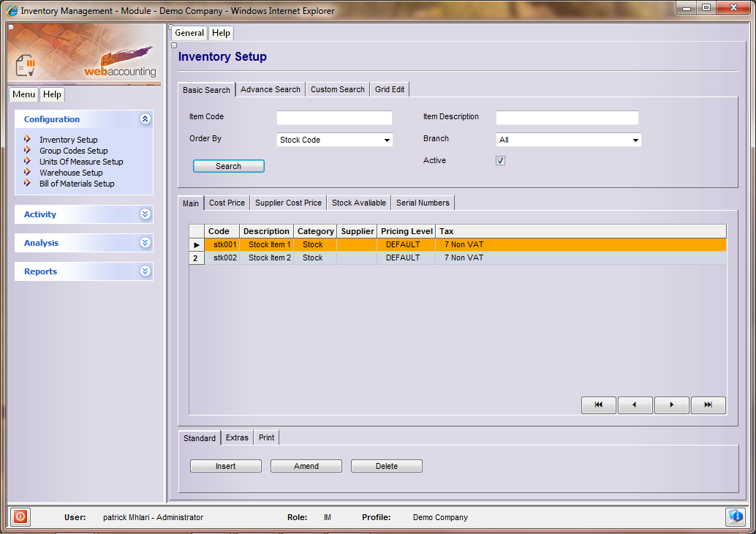Go to next record arrow button

671,405
